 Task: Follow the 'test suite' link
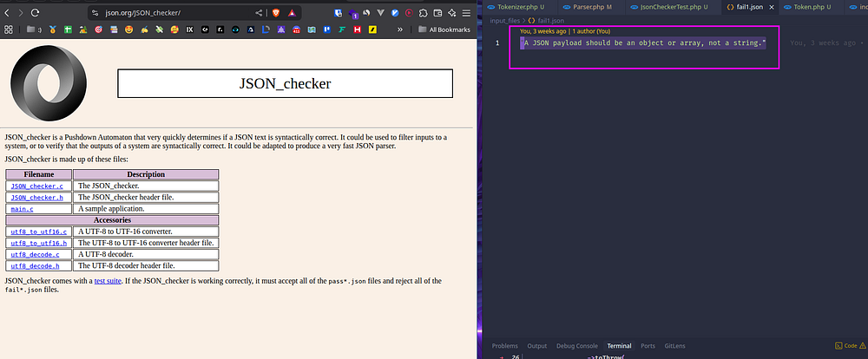click(x=108, y=281)
